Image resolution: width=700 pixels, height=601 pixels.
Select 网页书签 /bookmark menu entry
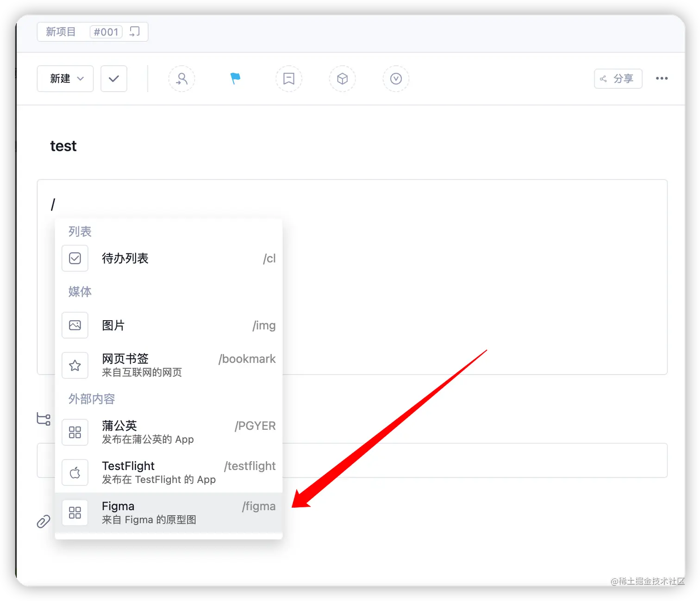(169, 365)
